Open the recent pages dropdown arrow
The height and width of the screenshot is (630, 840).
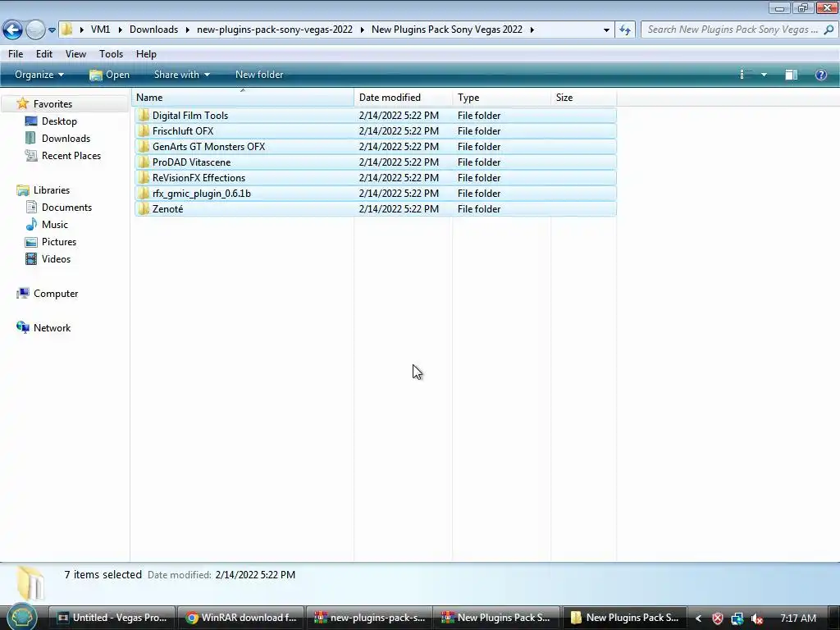[52, 30]
